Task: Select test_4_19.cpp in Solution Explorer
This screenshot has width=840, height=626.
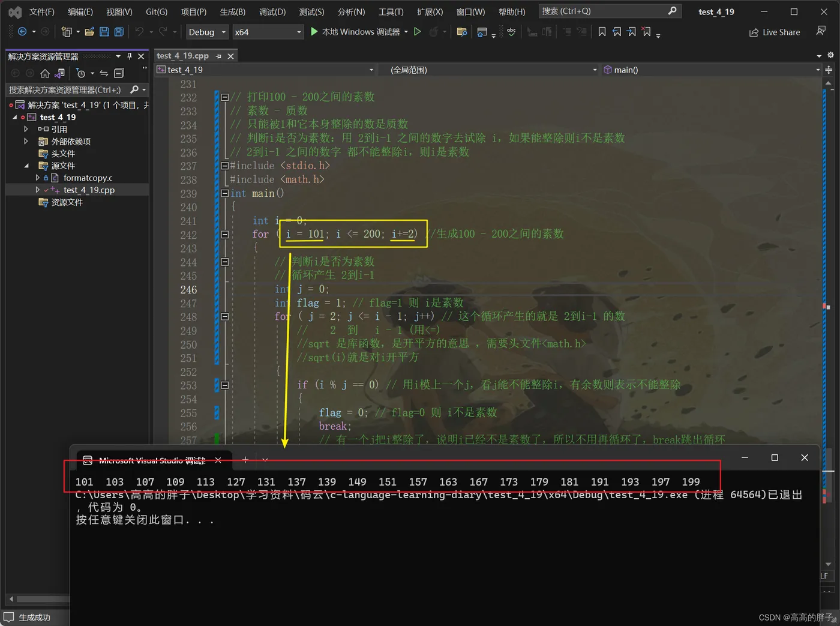Action: pos(89,190)
